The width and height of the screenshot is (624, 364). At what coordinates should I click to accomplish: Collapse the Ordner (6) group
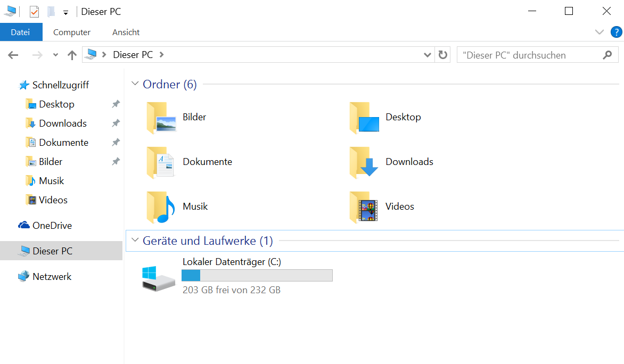tap(135, 84)
